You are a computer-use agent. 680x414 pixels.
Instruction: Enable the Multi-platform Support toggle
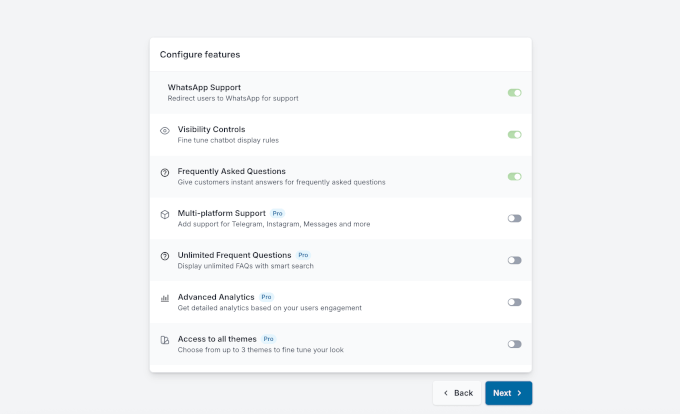(514, 218)
